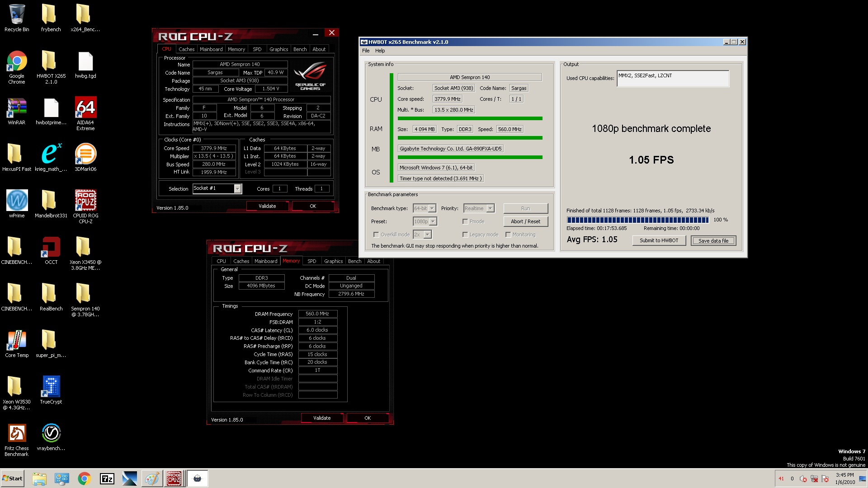Click the Run benchmark button
Screen dimensions: 868x488
(525, 208)
